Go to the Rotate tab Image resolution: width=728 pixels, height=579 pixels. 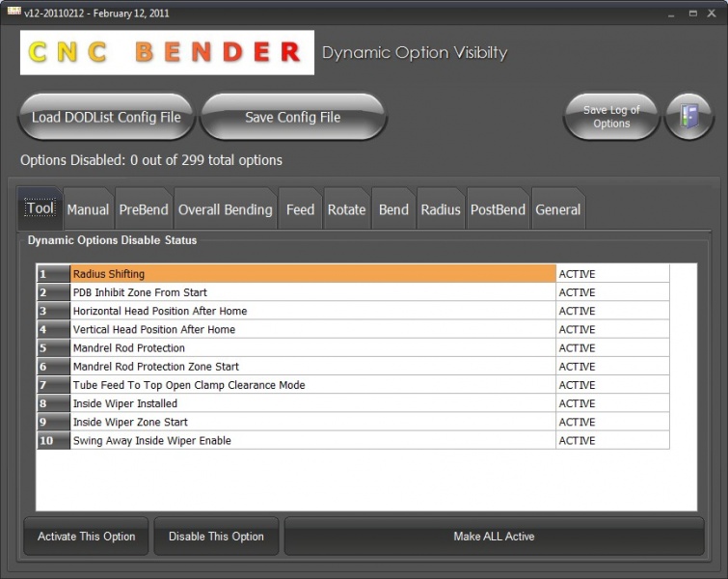click(x=346, y=209)
